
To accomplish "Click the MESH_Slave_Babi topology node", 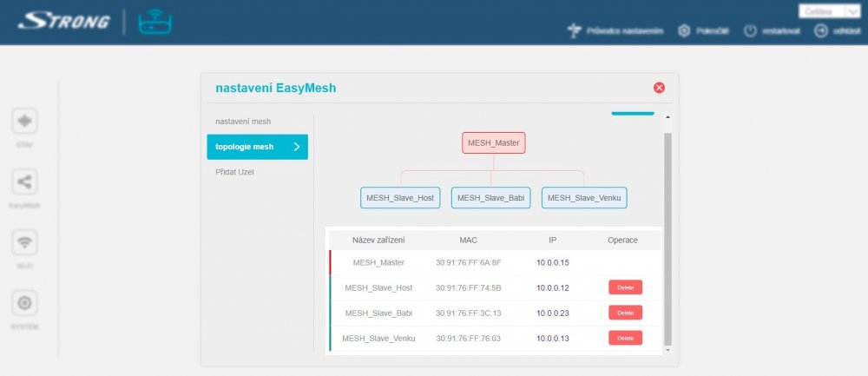I will (x=491, y=198).
